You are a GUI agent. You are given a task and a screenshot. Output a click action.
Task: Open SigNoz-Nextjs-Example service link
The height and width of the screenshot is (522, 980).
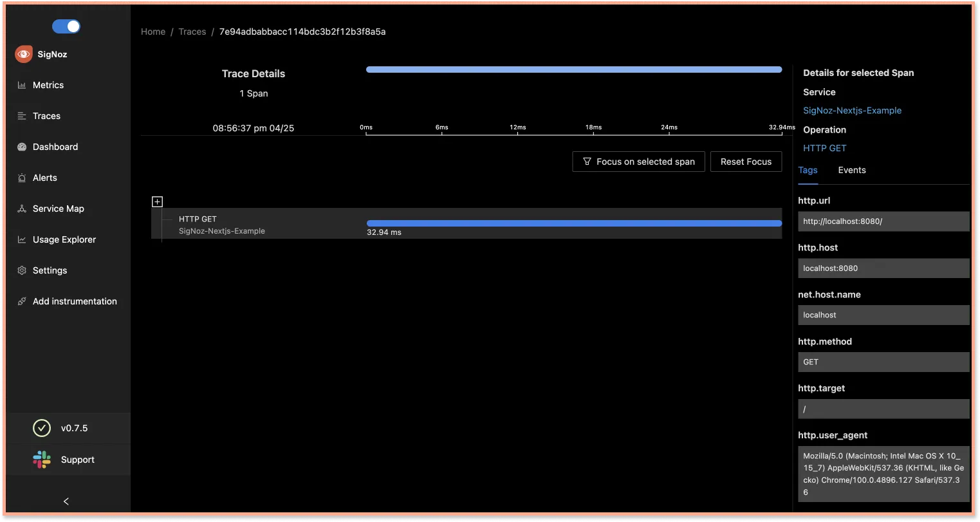[852, 111]
